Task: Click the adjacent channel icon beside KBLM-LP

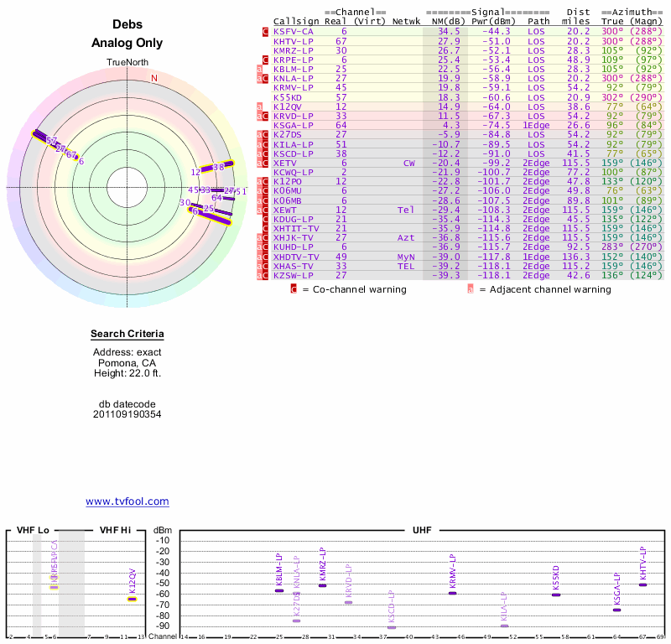Action: pyautogui.click(x=259, y=69)
